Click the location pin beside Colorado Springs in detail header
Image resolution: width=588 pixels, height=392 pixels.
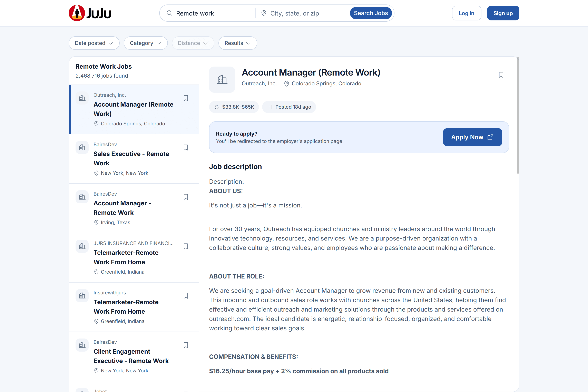pyautogui.click(x=286, y=84)
